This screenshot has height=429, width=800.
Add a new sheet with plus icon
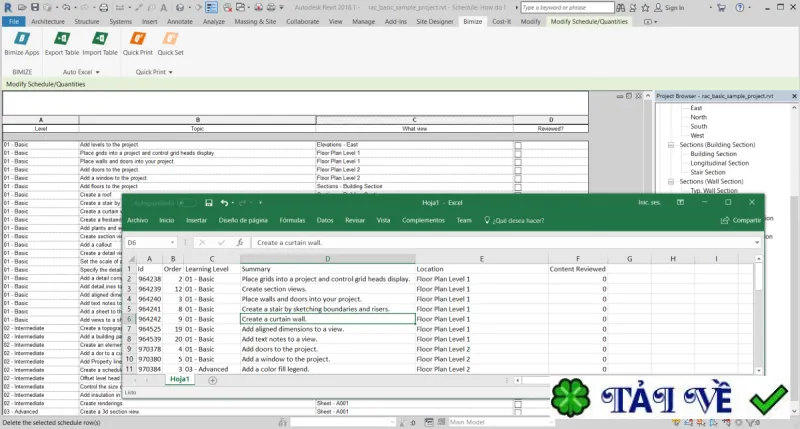tap(213, 380)
